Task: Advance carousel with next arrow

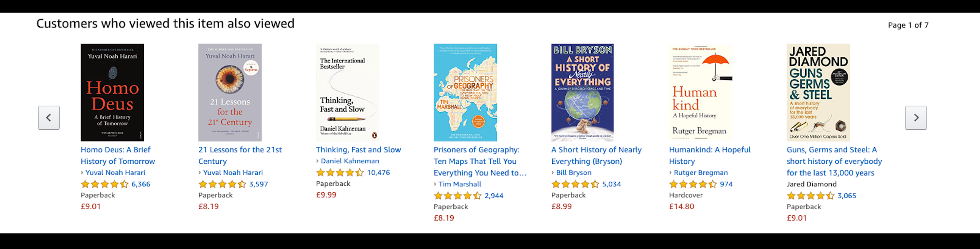Action: coord(915,117)
